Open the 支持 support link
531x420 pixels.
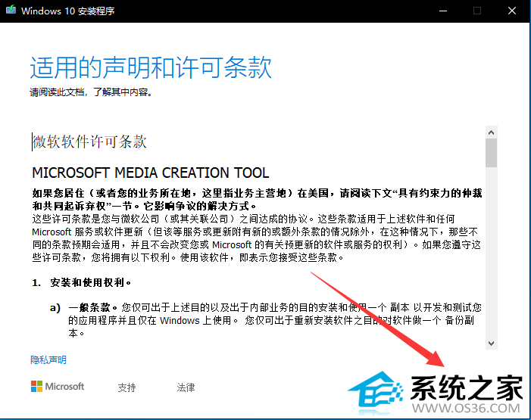[127, 387]
